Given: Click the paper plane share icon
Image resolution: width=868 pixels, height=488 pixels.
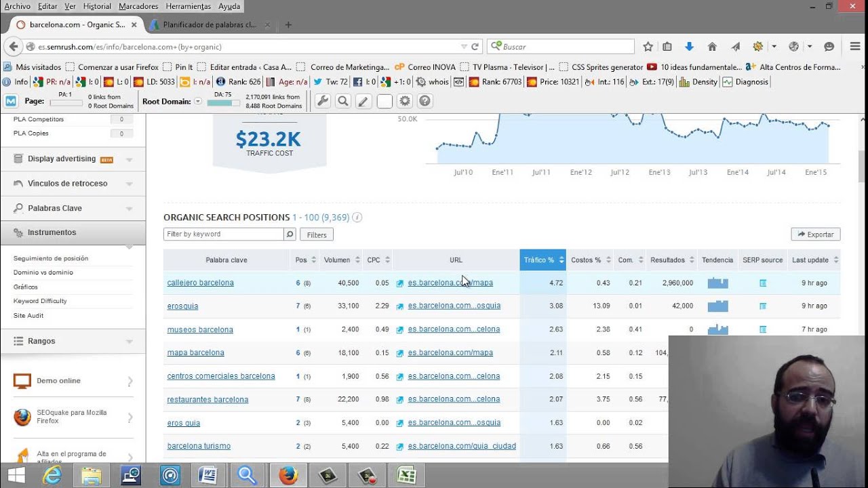Looking at the screenshot, I should coord(736,47).
